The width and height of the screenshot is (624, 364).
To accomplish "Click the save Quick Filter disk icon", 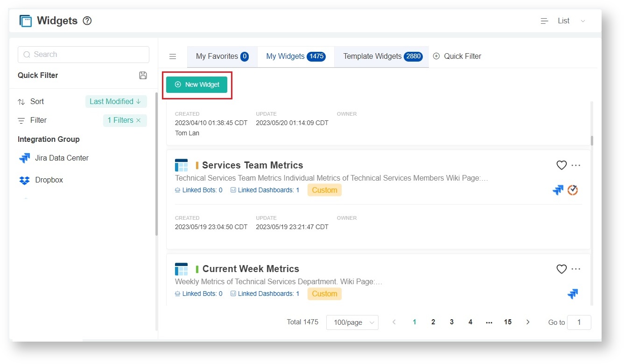I will pos(143,76).
